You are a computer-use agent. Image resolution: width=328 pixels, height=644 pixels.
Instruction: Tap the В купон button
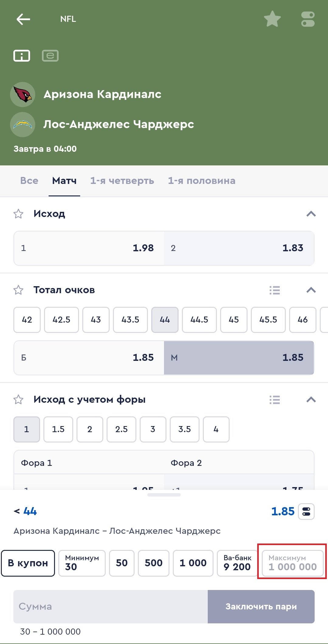tap(28, 563)
